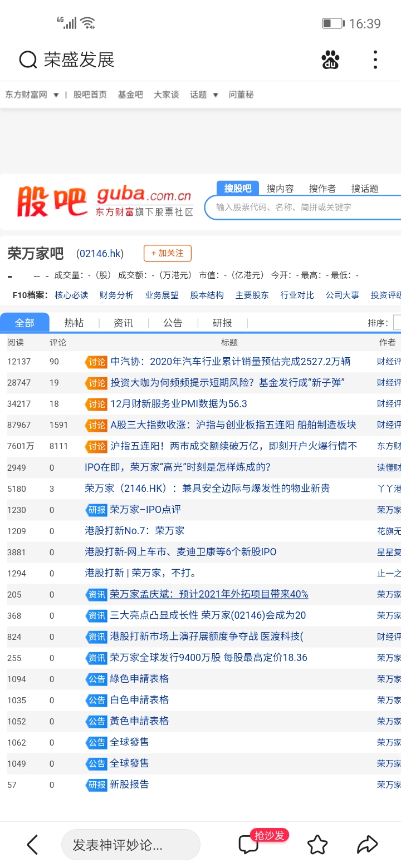Image resolution: width=401 pixels, height=868 pixels.
Task: Open post 港股打新No.7：荣万家
Action: [134, 531]
